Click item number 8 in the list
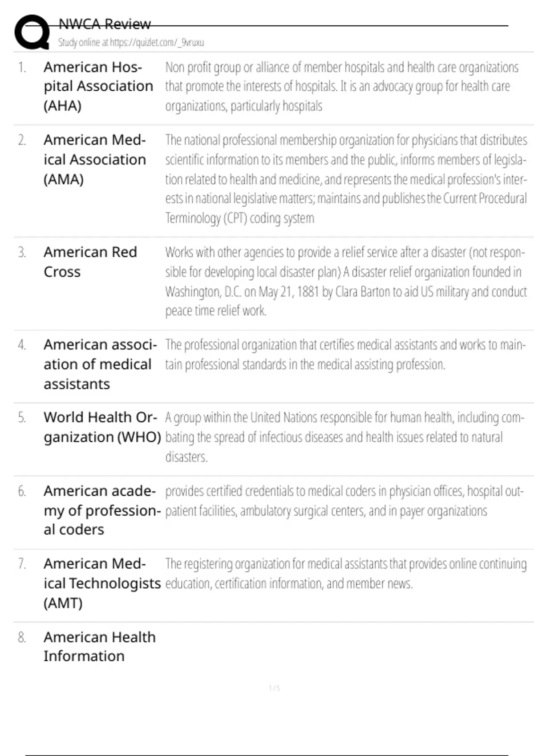Viewport: 534px width, 756px height. pos(22,638)
